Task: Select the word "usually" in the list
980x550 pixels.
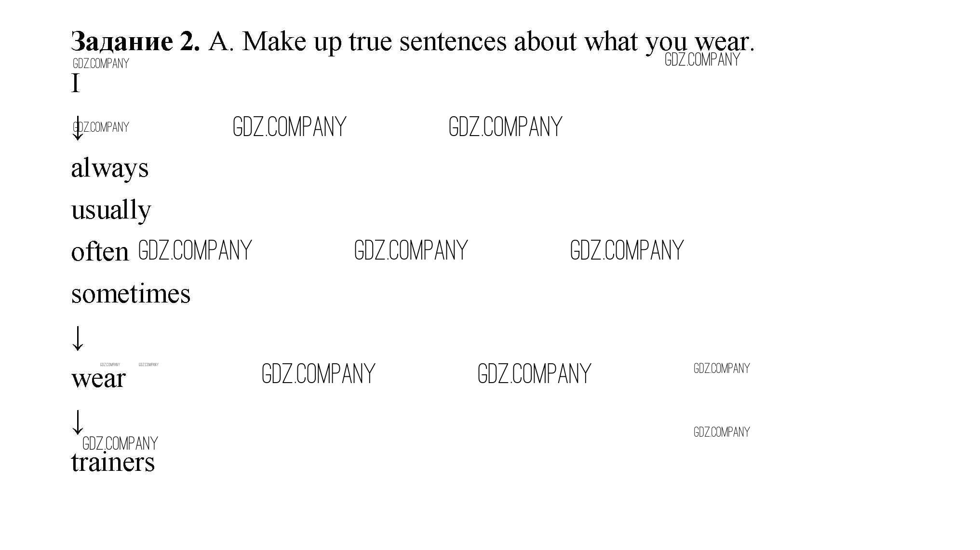Action: (x=111, y=210)
